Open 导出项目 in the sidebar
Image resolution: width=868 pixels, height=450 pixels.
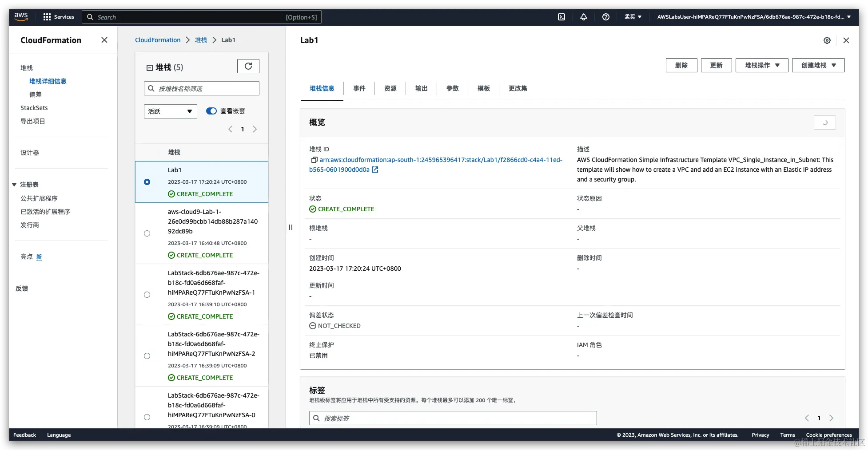[x=33, y=121]
